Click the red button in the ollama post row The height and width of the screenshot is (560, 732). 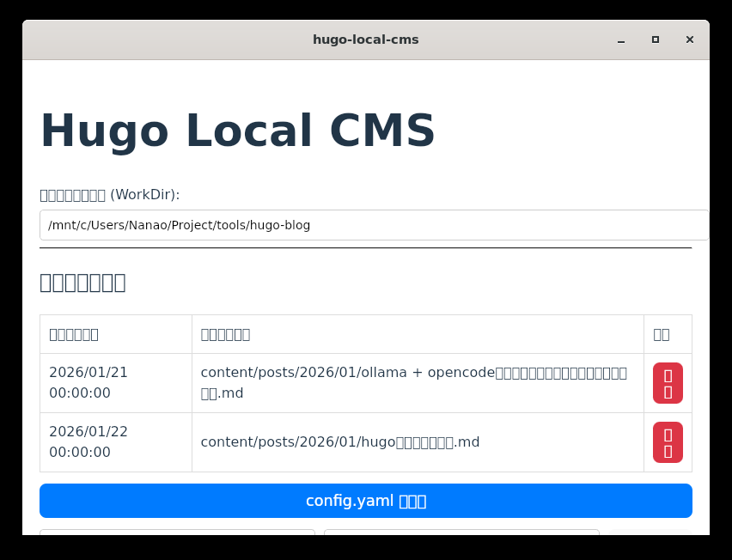pyautogui.click(x=668, y=383)
